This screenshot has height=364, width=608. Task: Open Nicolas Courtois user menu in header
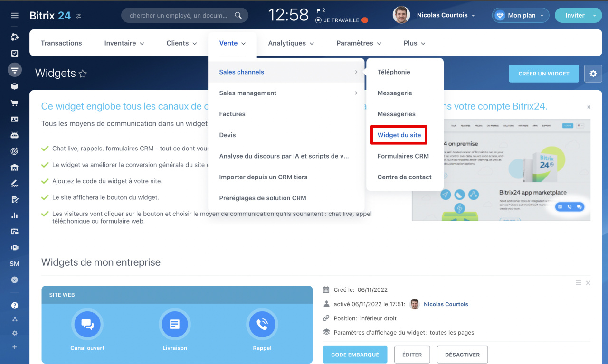point(446,16)
